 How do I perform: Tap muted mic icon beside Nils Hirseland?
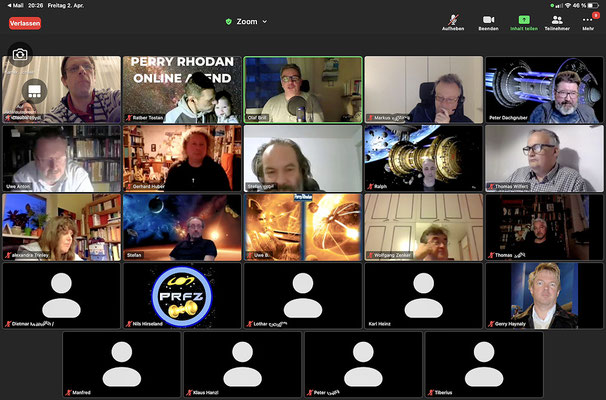129,324
